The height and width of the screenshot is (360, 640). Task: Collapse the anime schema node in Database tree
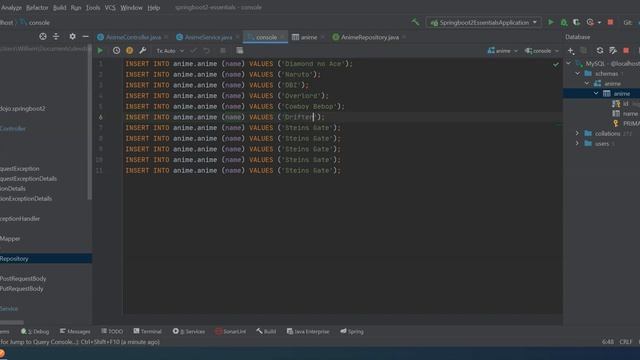[x=587, y=83]
